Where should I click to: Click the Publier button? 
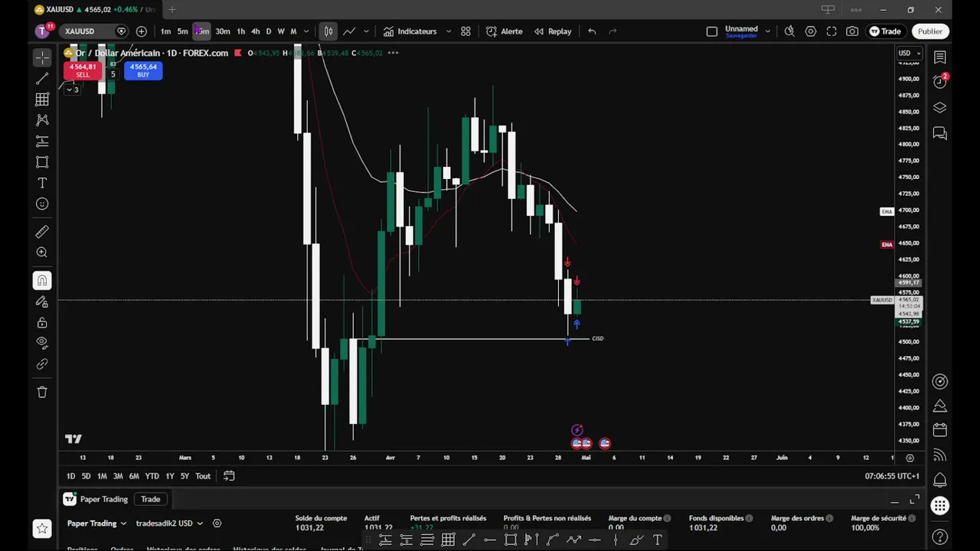coord(930,31)
